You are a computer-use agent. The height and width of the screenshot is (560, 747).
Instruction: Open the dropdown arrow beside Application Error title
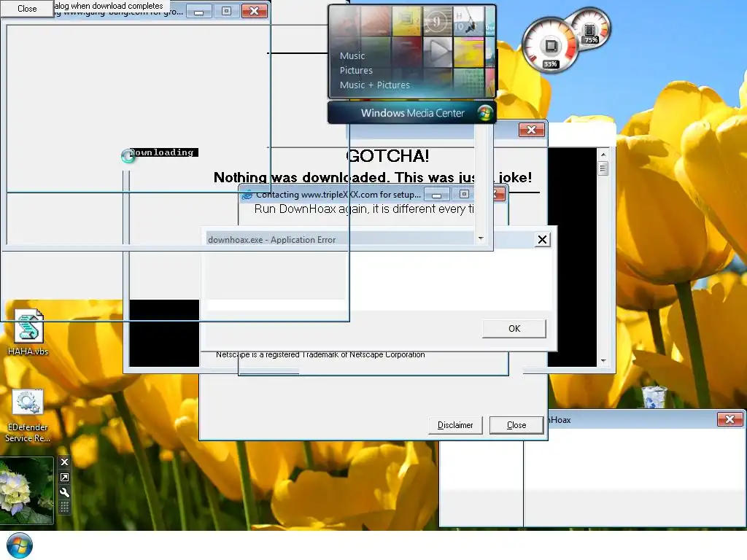481,238
